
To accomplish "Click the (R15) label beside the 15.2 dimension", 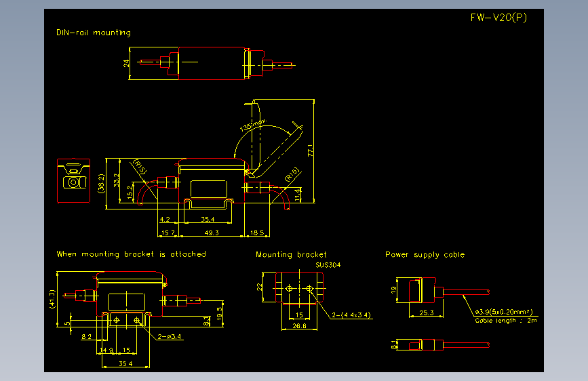I will coord(140,167).
